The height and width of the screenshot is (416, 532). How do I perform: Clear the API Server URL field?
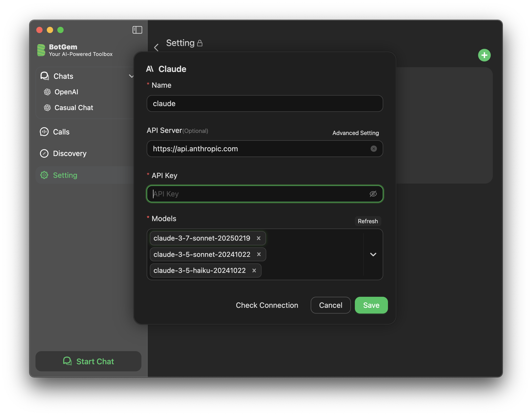tap(374, 149)
